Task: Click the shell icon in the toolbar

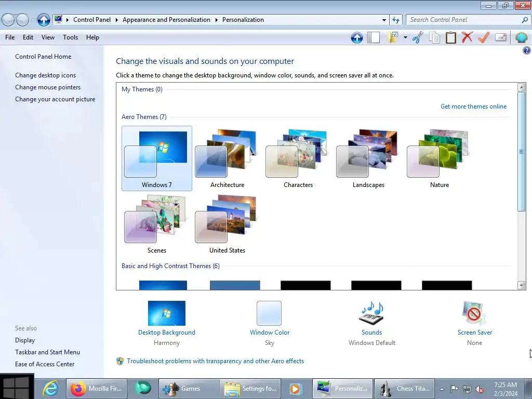Action: [521, 37]
